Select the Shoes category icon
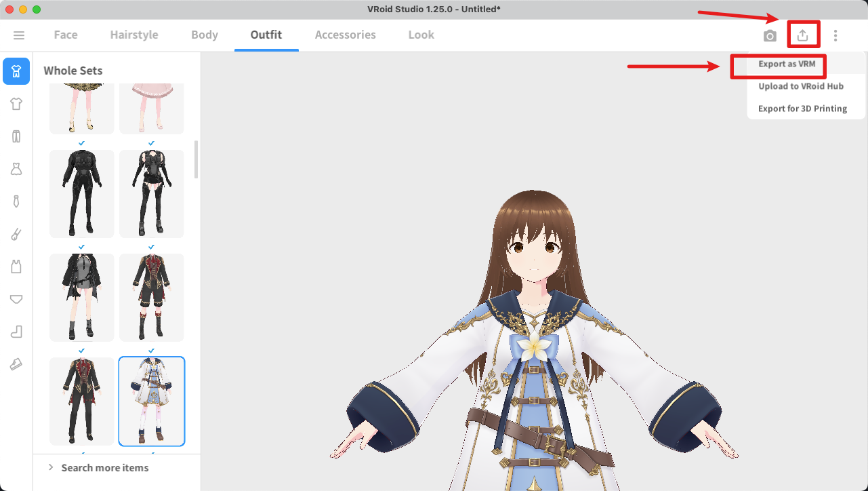The height and width of the screenshot is (491, 868). [16, 364]
